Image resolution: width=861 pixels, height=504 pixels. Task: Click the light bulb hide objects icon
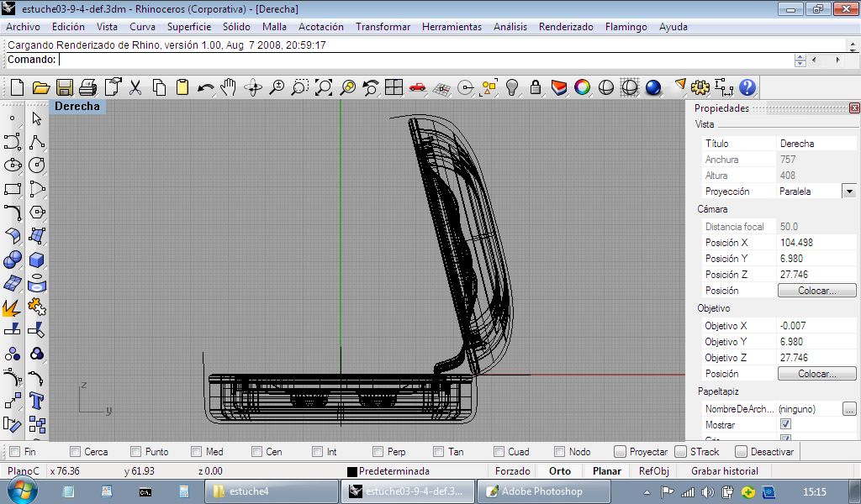[511, 87]
